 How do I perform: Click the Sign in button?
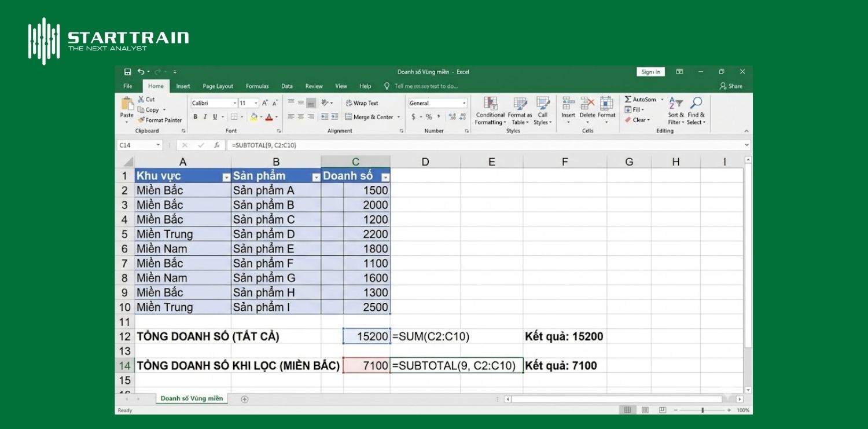coord(650,72)
